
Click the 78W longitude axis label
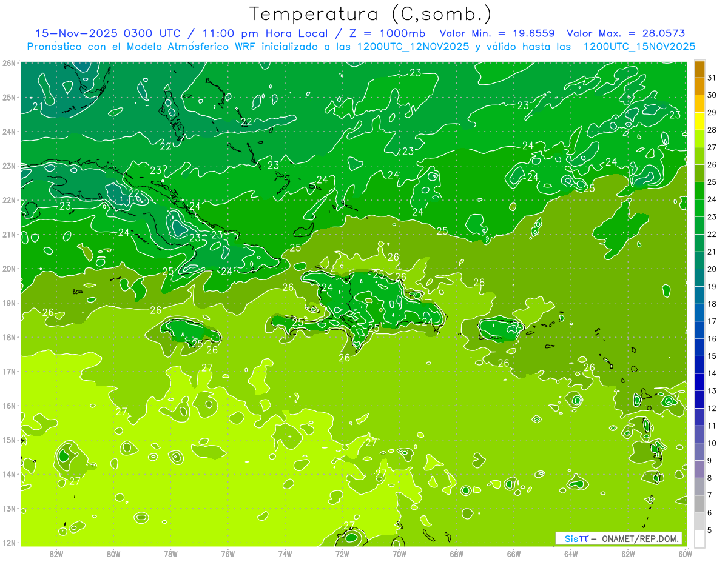[x=170, y=554]
